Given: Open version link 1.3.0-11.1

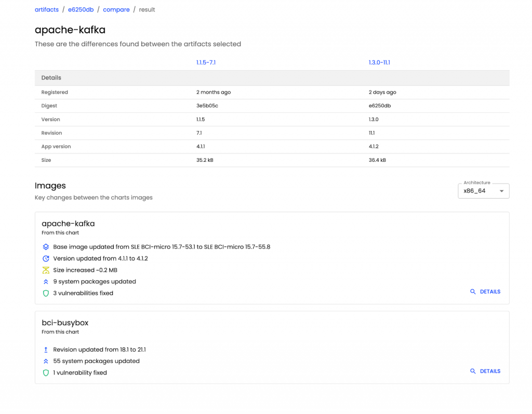Looking at the screenshot, I should click(x=378, y=62).
